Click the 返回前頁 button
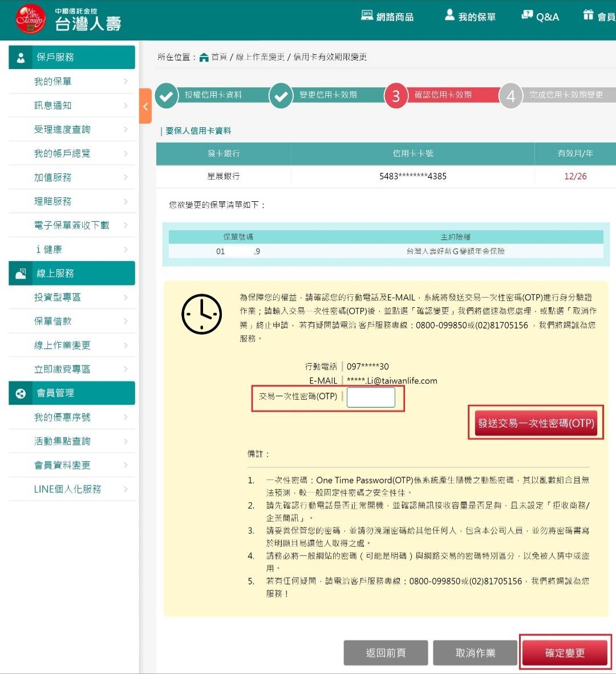 pyautogui.click(x=386, y=653)
